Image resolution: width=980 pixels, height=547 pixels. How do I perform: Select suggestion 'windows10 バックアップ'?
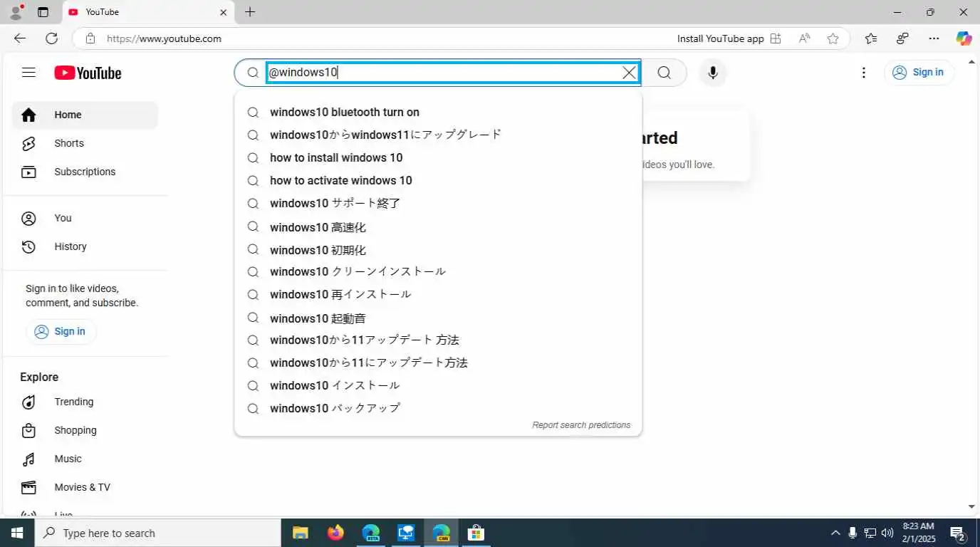[438, 408]
